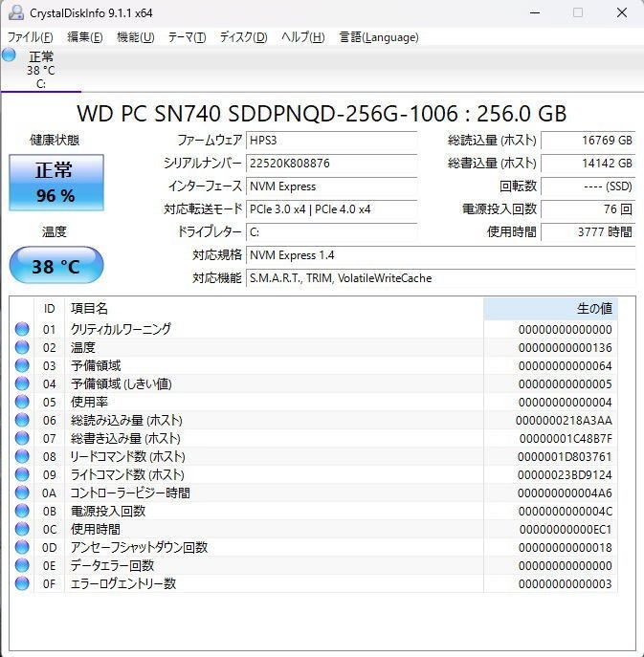Click the 正常 96 % health status button

(x=56, y=183)
